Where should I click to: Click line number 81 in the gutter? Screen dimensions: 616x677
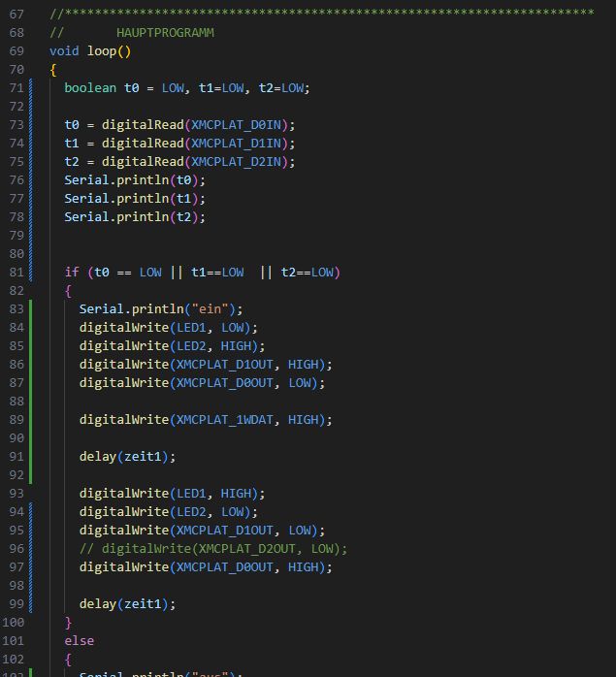coord(16,273)
